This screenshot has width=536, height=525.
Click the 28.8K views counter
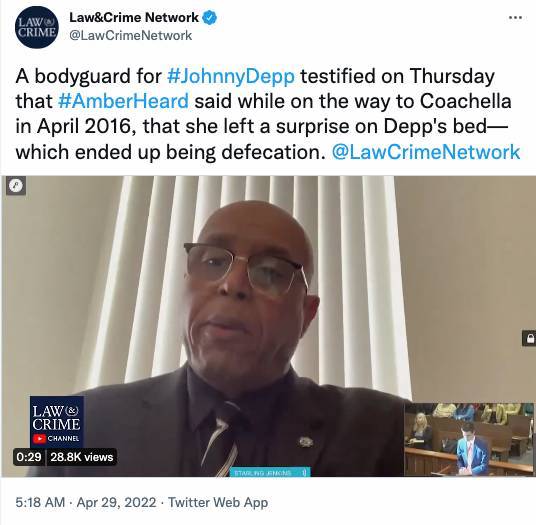coord(82,457)
